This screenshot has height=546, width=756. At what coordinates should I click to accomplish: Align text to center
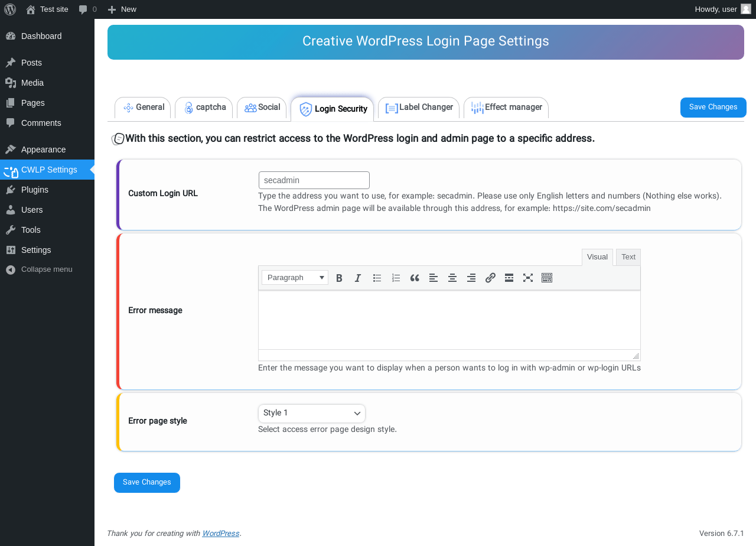coord(452,278)
